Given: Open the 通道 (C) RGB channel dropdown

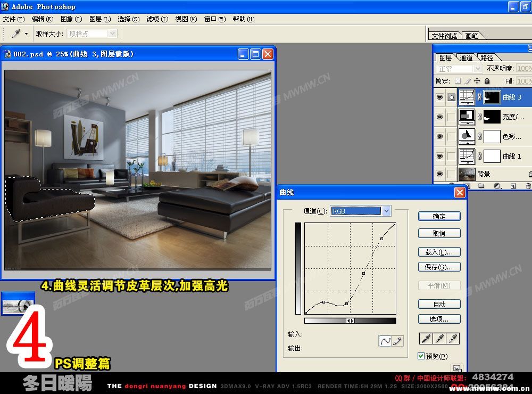Looking at the screenshot, I should 361,211.
